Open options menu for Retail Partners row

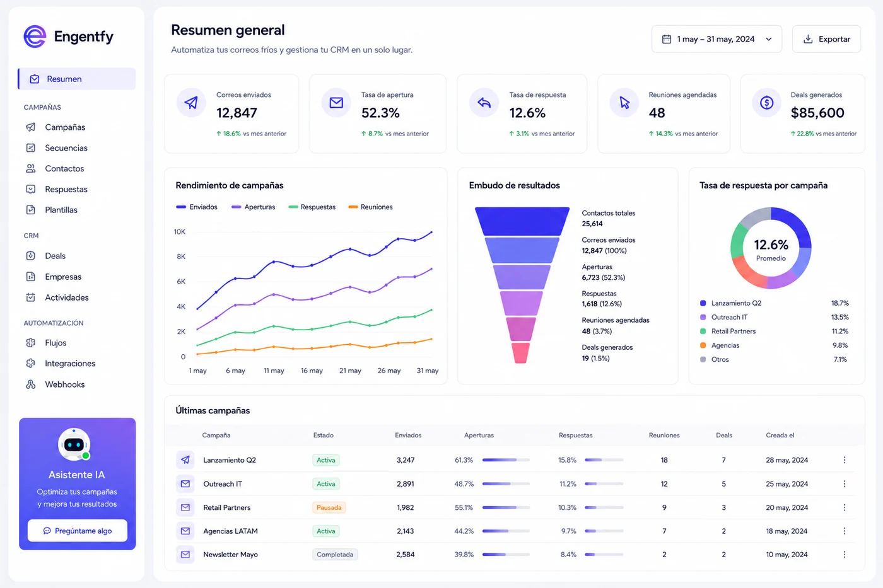tap(845, 507)
